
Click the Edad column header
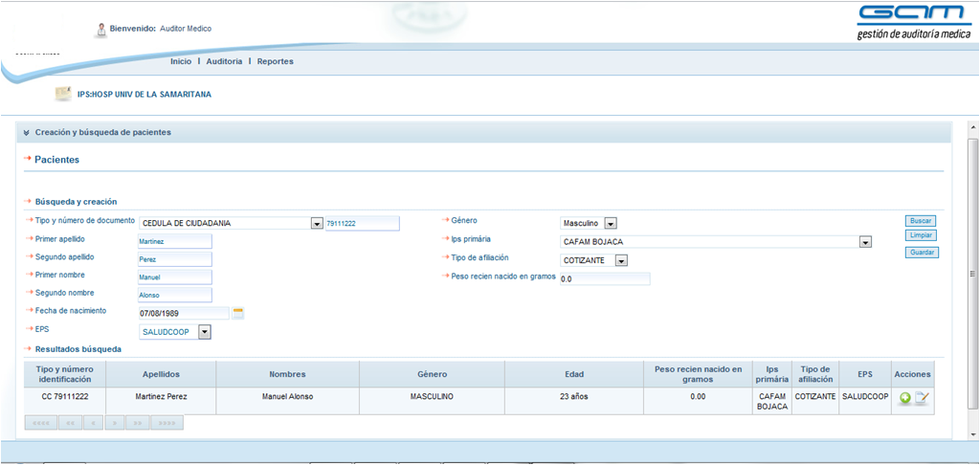tap(574, 374)
